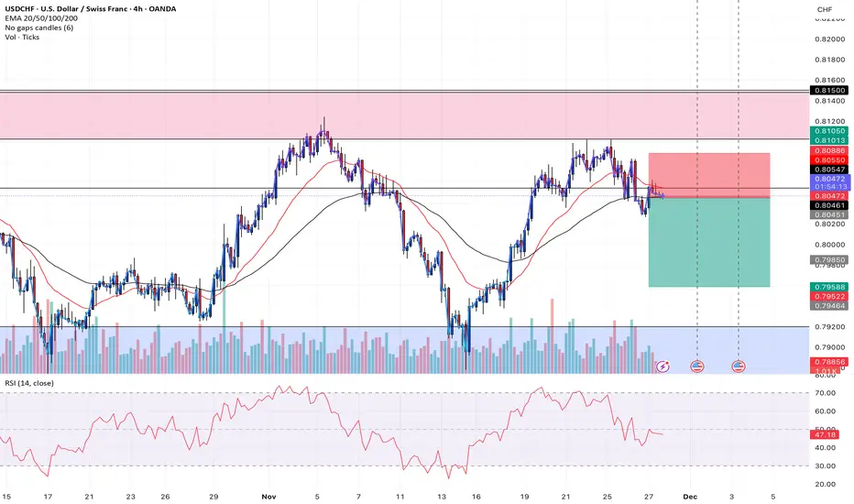Click the 13 date on the time axis
The width and height of the screenshot is (854, 504).
pos(441,497)
